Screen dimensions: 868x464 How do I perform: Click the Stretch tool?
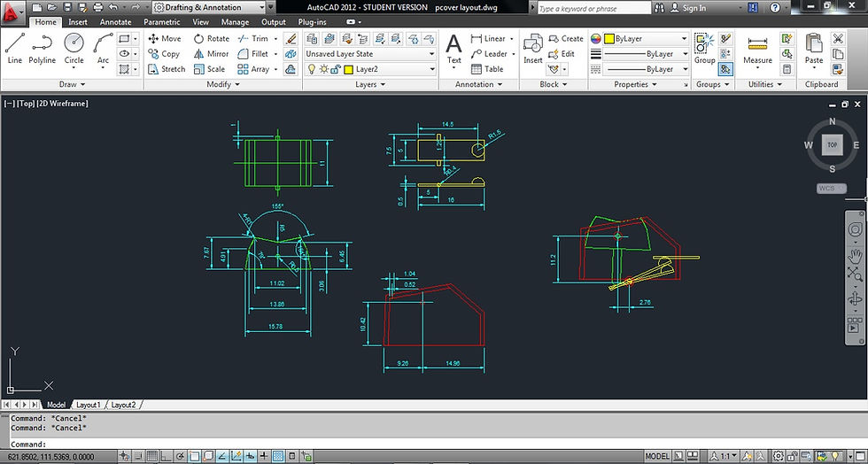167,69
